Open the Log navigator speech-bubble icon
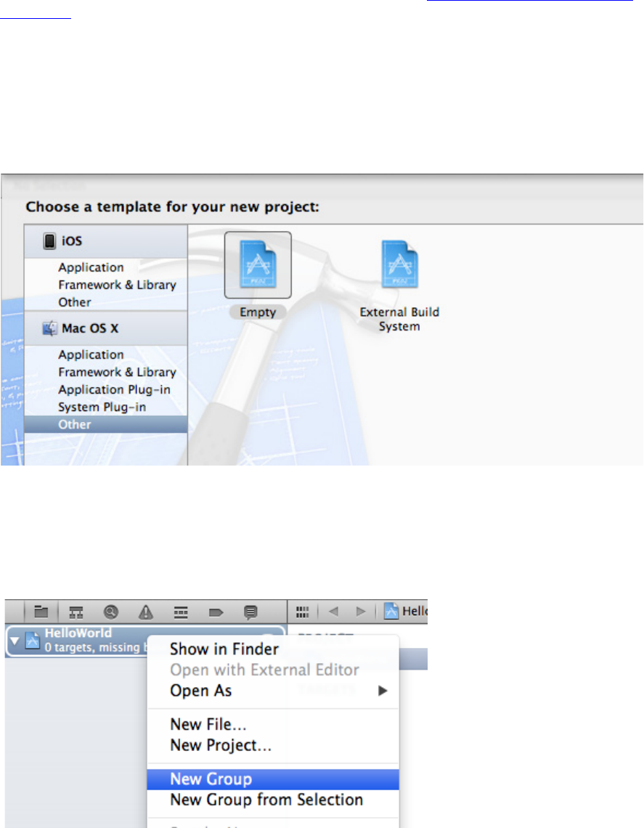Image resolution: width=644 pixels, height=828 pixels. tap(250, 612)
